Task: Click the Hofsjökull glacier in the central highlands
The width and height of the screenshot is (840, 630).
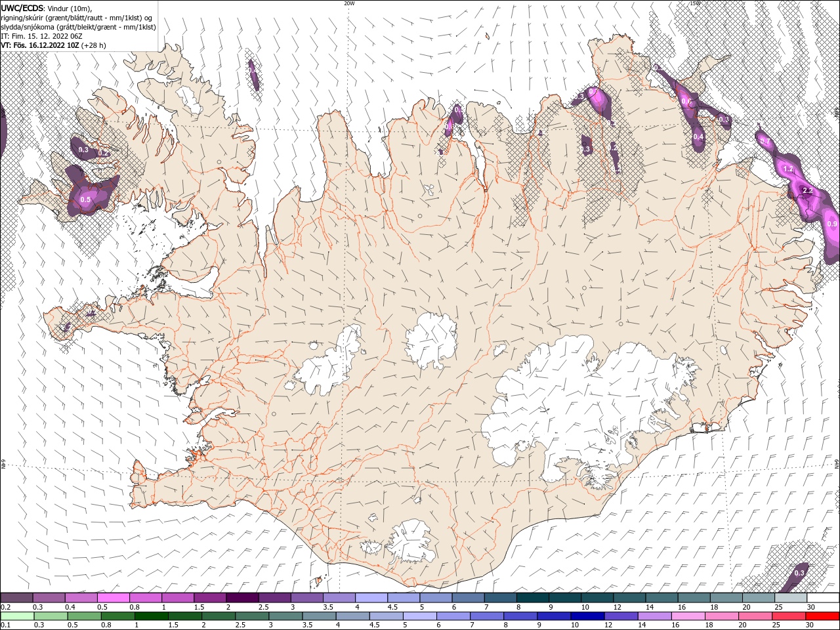Action: (x=431, y=340)
